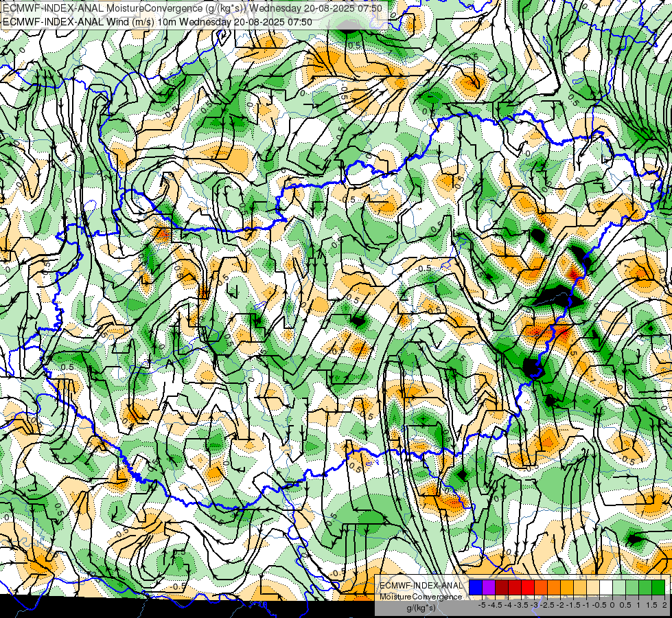Click the -1.5 tick value in the legend
672x618 pixels.
coord(573,605)
